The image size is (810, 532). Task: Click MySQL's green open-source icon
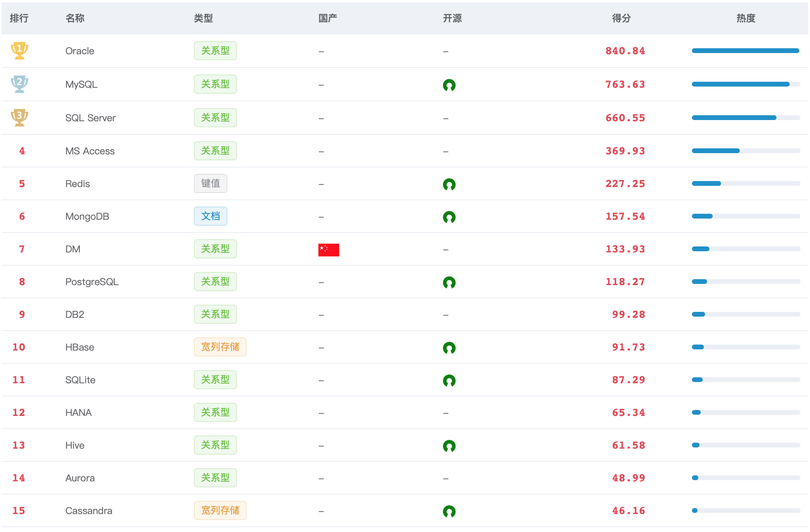(x=449, y=85)
